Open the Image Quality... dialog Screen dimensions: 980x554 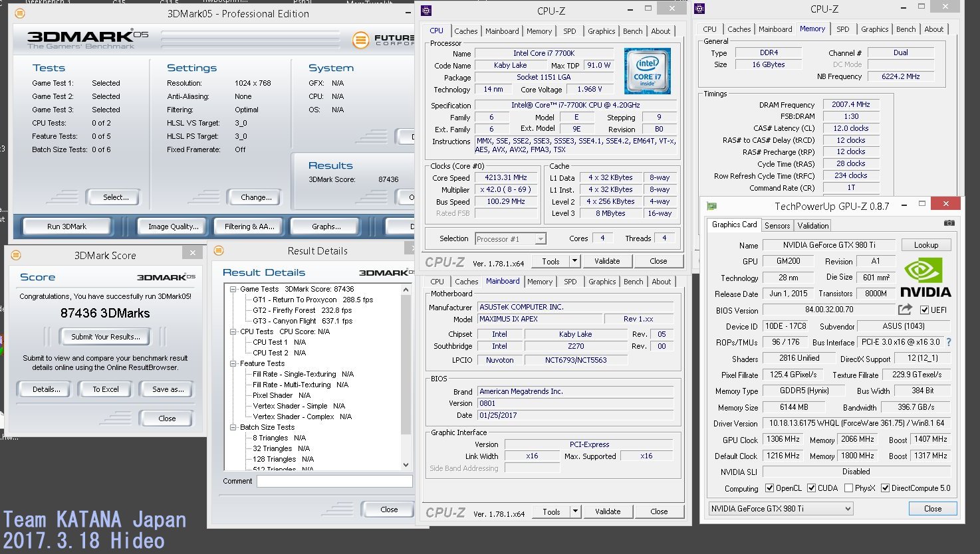point(173,227)
